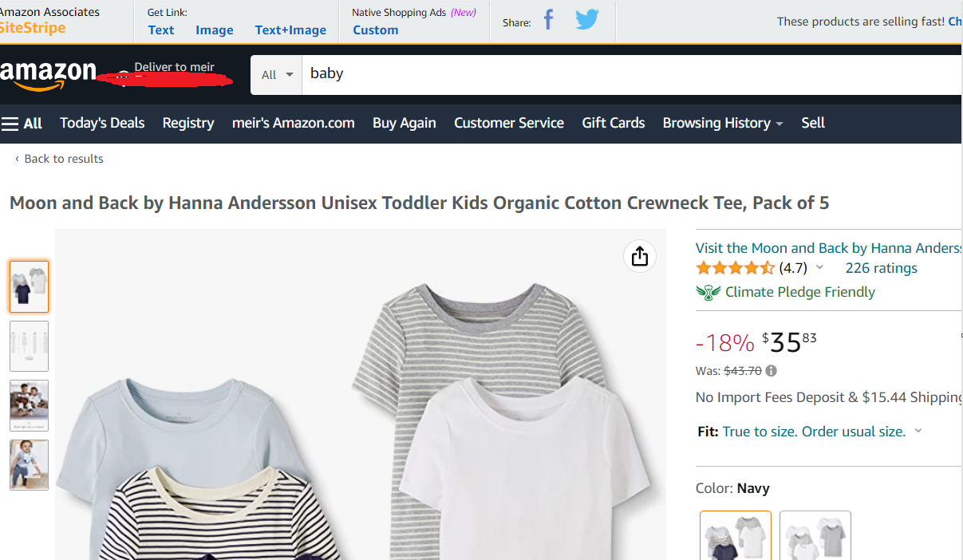
Task: Share product on Facebook icon
Action: pyautogui.click(x=548, y=20)
